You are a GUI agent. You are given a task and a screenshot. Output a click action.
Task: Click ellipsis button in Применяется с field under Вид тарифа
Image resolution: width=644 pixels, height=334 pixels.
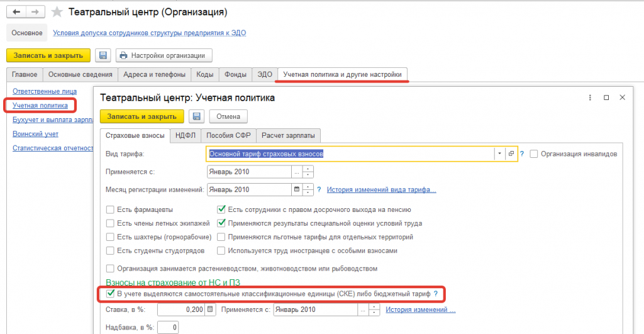297,172
